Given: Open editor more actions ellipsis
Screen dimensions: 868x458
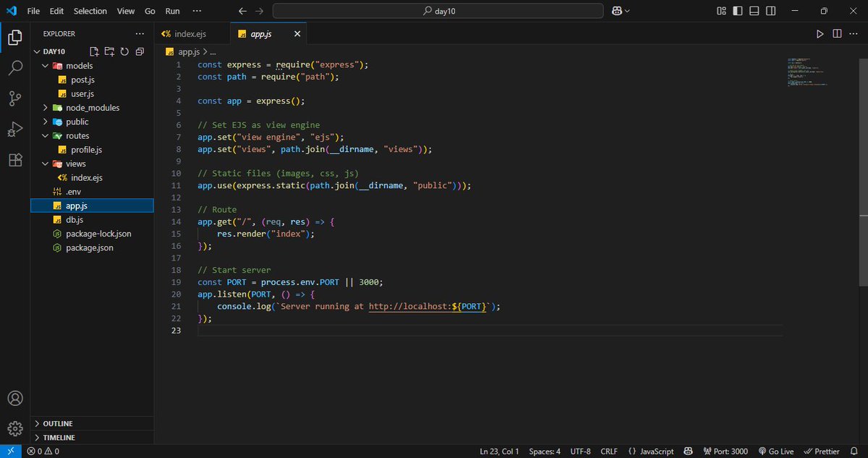Looking at the screenshot, I should [x=854, y=33].
